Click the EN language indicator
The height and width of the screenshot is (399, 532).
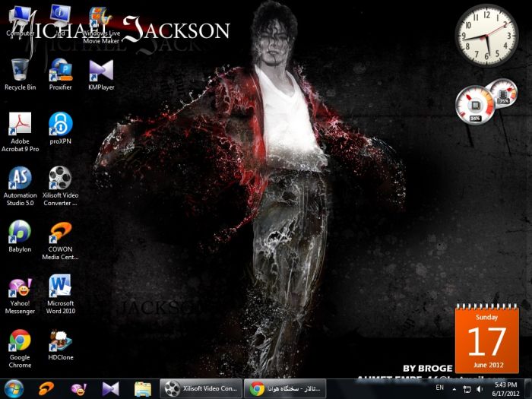[440, 388]
